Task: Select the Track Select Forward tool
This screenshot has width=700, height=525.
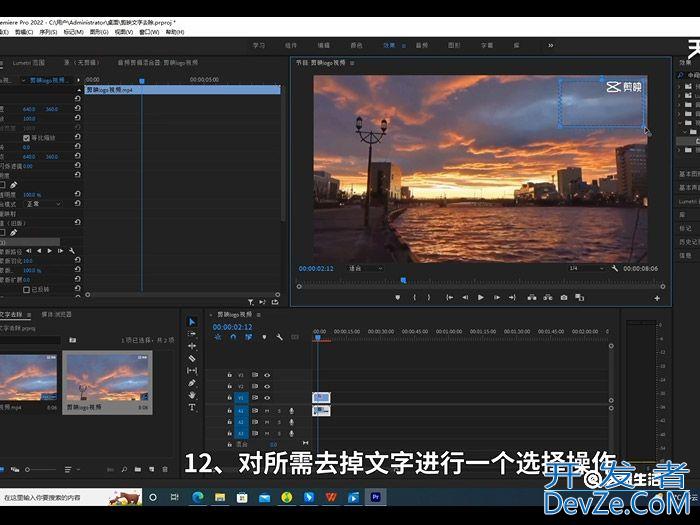Action: [x=192, y=333]
